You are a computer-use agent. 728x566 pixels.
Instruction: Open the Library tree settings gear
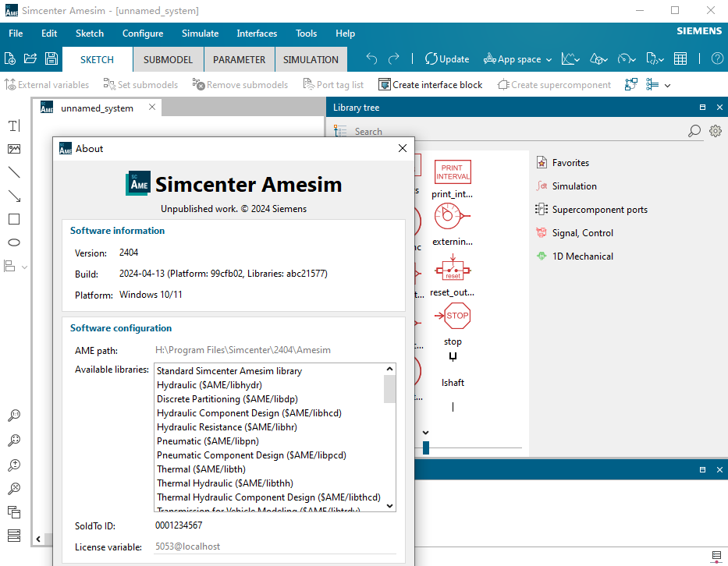click(x=715, y=131)
